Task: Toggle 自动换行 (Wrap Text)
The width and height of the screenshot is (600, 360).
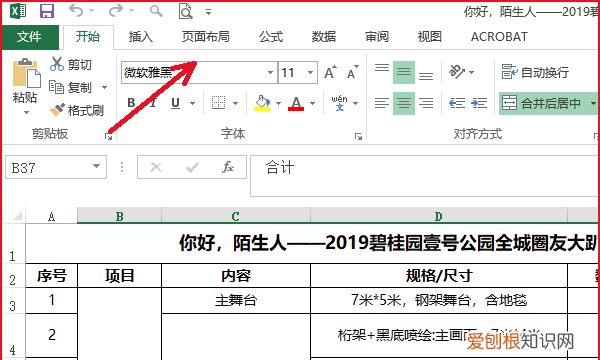Action: 536,72
